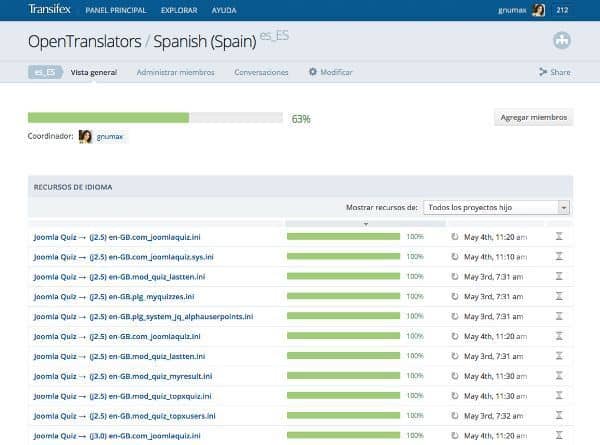Open the OpenTranslators project link in title
600x445 pixels.
[85, 41]
